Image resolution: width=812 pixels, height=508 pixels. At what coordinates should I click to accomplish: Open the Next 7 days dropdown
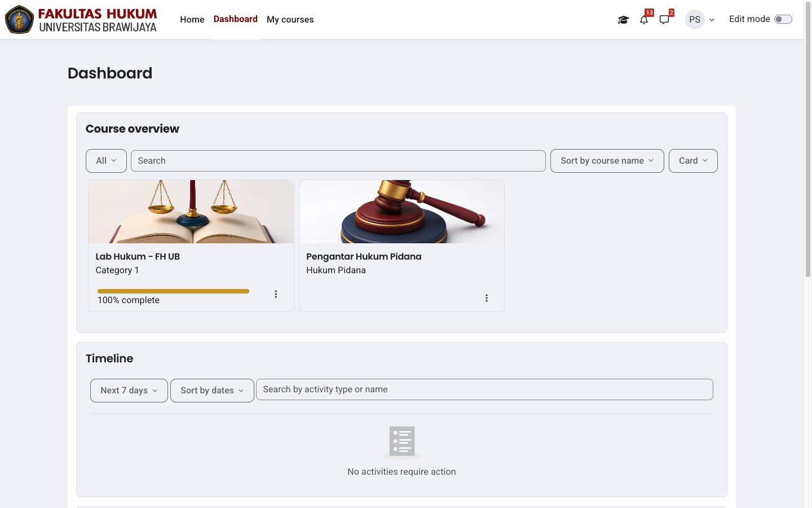129,391
